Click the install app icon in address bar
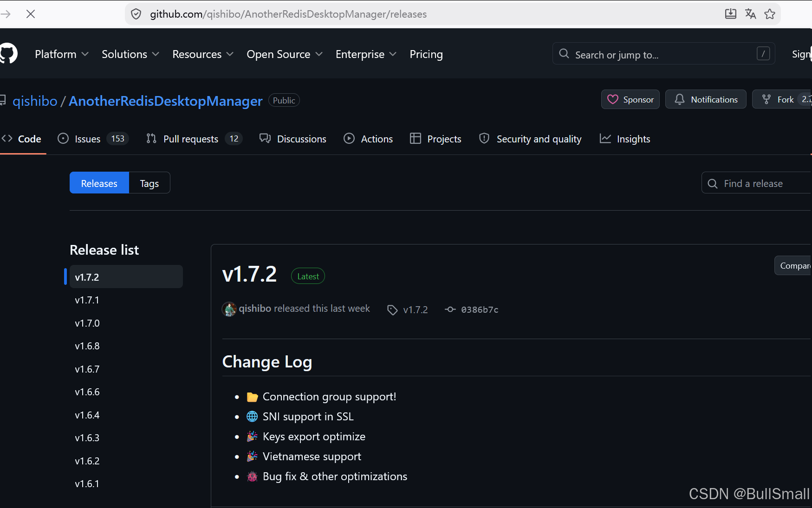The height and width of the screenshot is (508, 812). pyautogui.click(x=731, y=14)
